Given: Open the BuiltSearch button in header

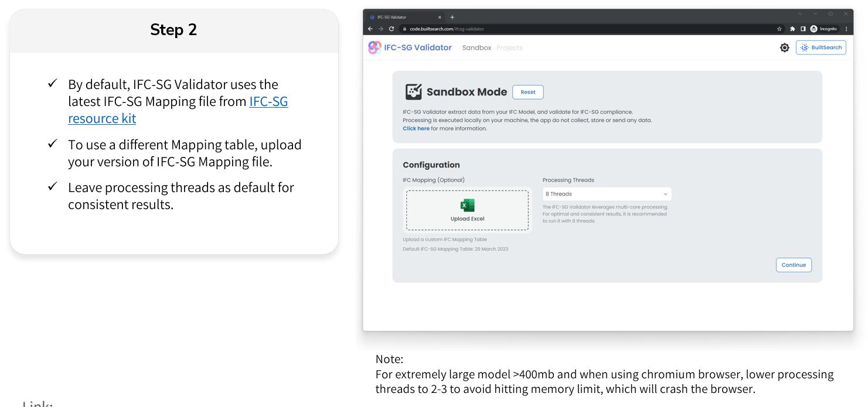Looking at the screenshot, I should coord(821,47).
